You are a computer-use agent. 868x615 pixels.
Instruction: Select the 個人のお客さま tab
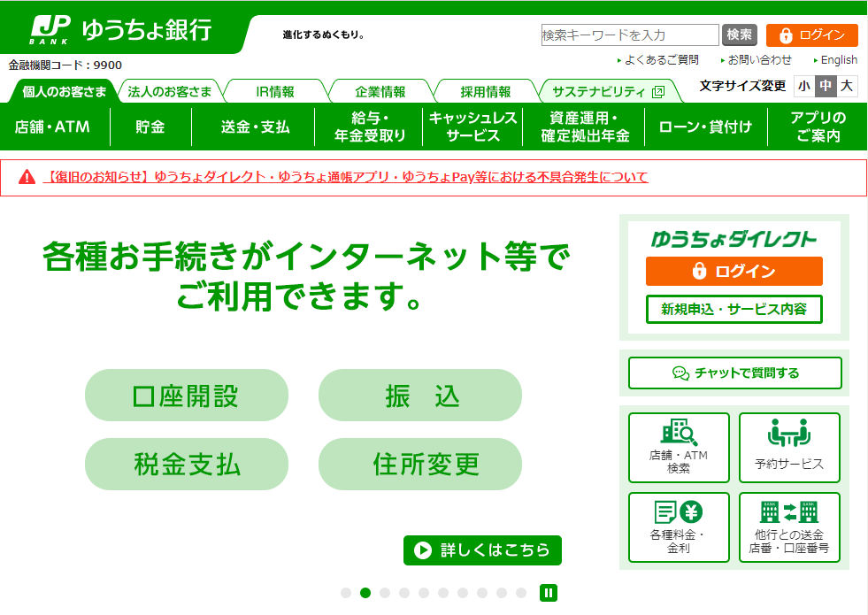point(65,91)
